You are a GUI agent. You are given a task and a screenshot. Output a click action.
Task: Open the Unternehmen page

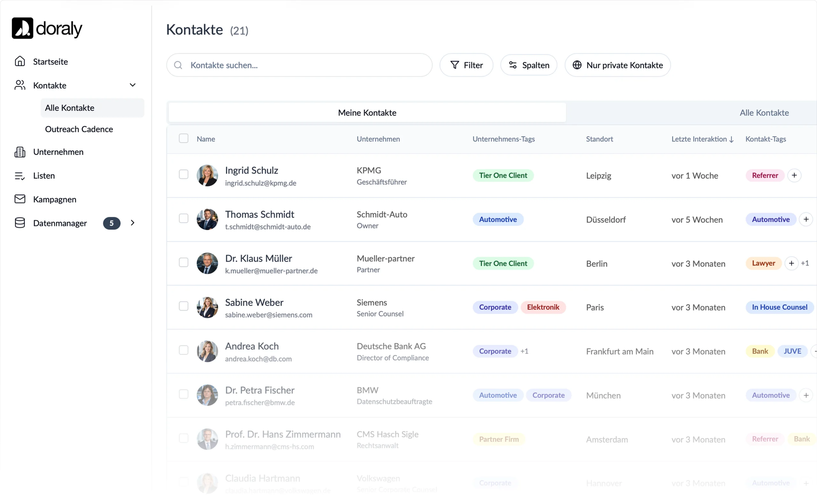coord(58,152)
